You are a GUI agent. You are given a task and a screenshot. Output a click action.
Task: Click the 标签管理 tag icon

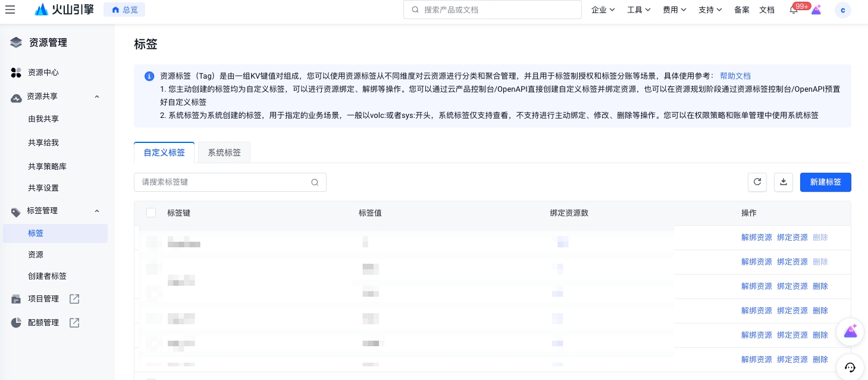16,211
